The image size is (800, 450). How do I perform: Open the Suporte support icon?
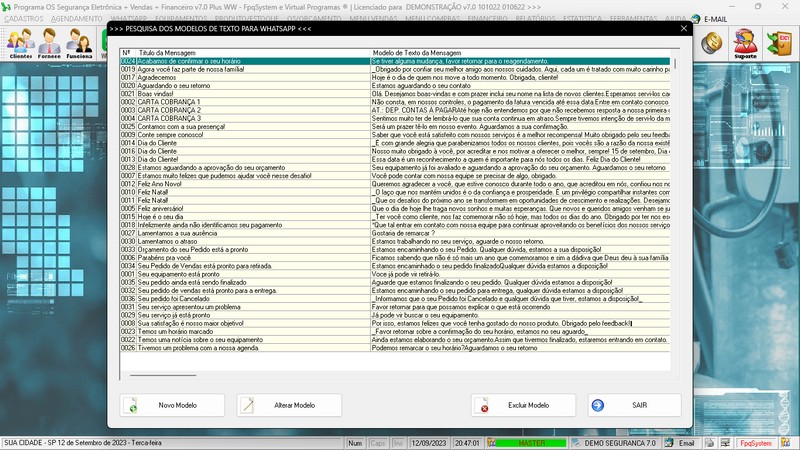point(745,43)
